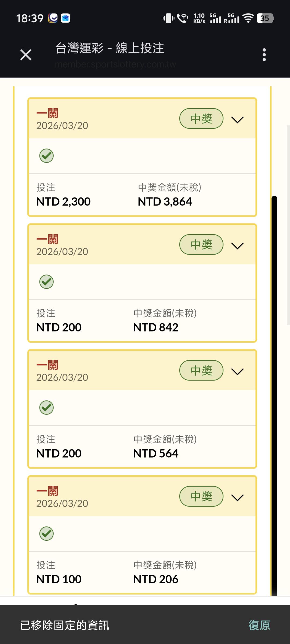Tap the Wi-Fi icon in status bar
290x644 pixels.
tap(248, 18)
